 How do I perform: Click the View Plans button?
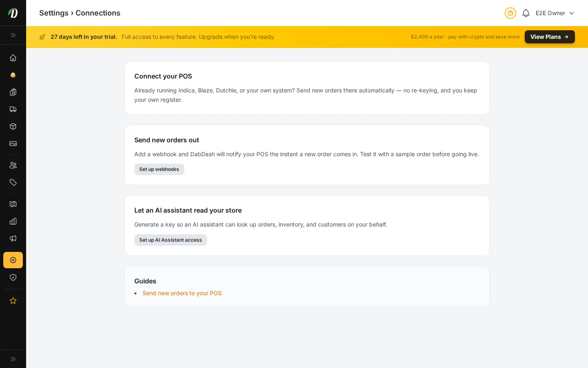(x=550, y=37)
